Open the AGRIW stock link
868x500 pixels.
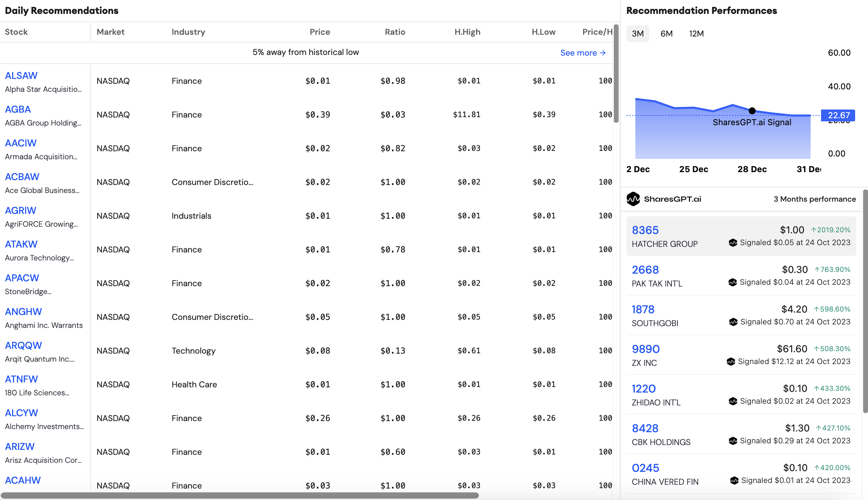21,210
